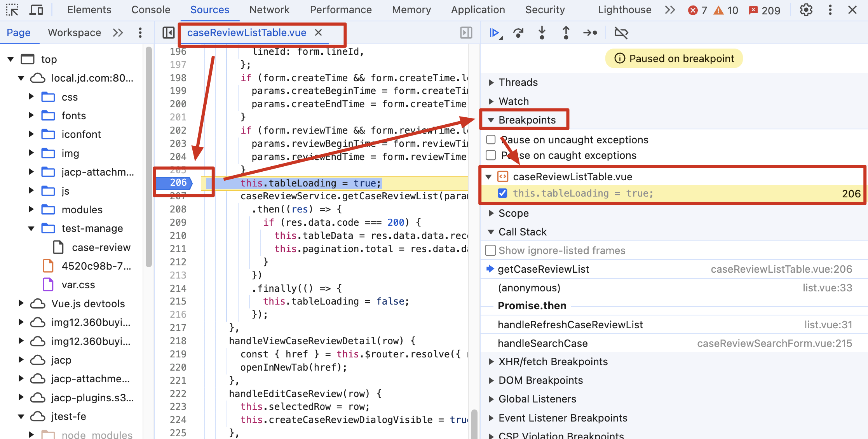Close the caseReviewListTable.vue file tab
This screenshot has width=868, height=439.
(318, 33)
